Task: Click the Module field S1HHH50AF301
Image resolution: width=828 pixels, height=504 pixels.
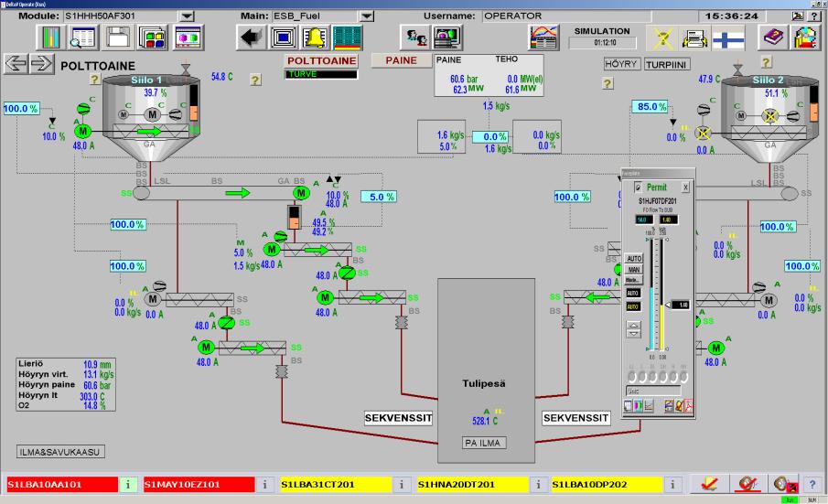Action: [121, 16]
